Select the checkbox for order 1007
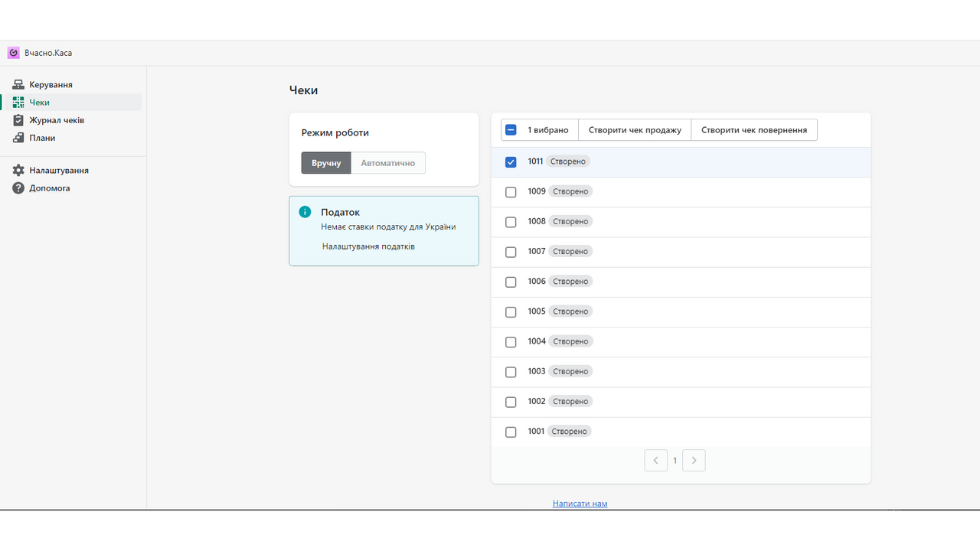This screenshot has height=551, width=980. (511, 252)
